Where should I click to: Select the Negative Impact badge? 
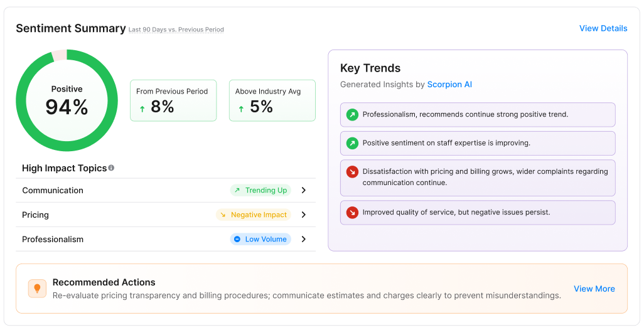(253, 215)
